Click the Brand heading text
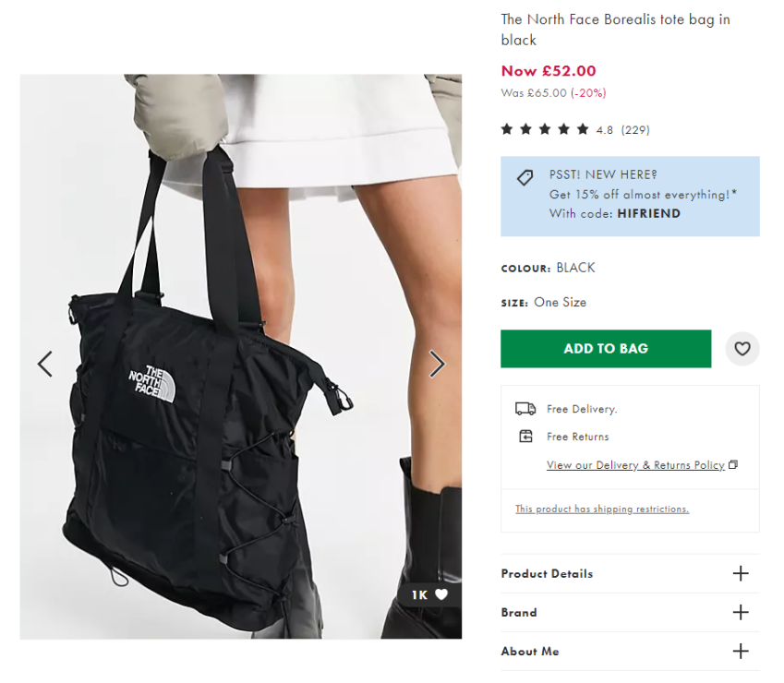The image size is (784, 683). [519, 613]
